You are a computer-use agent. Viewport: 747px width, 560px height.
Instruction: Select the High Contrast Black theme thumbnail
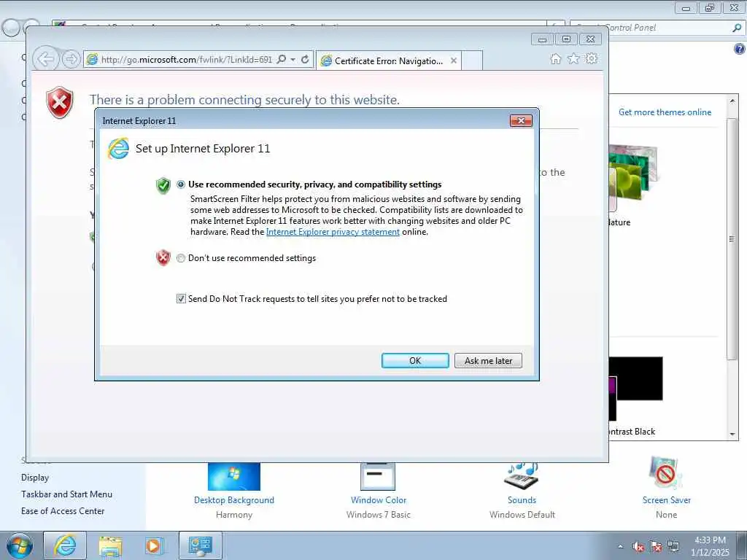(x=636, y=388)
